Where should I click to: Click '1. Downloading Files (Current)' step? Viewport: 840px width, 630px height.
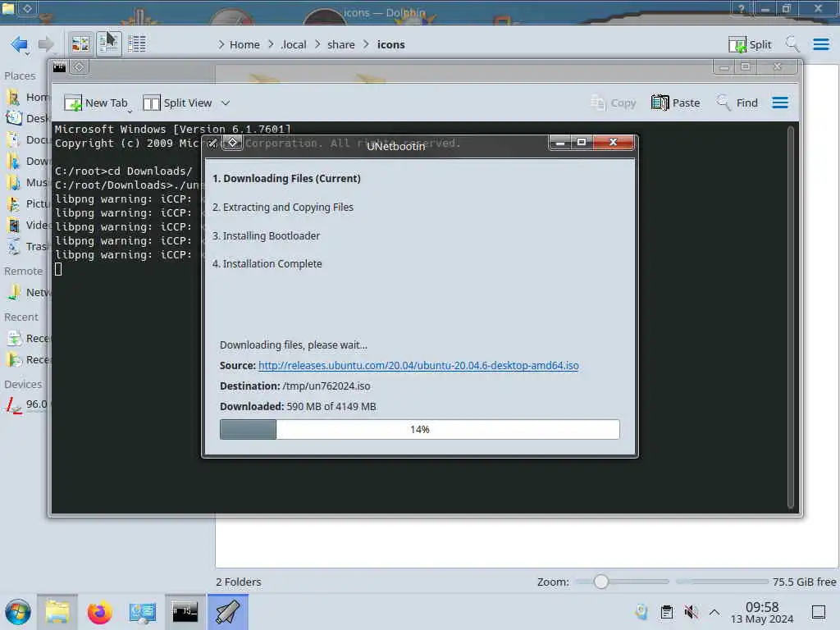[286, 178]
